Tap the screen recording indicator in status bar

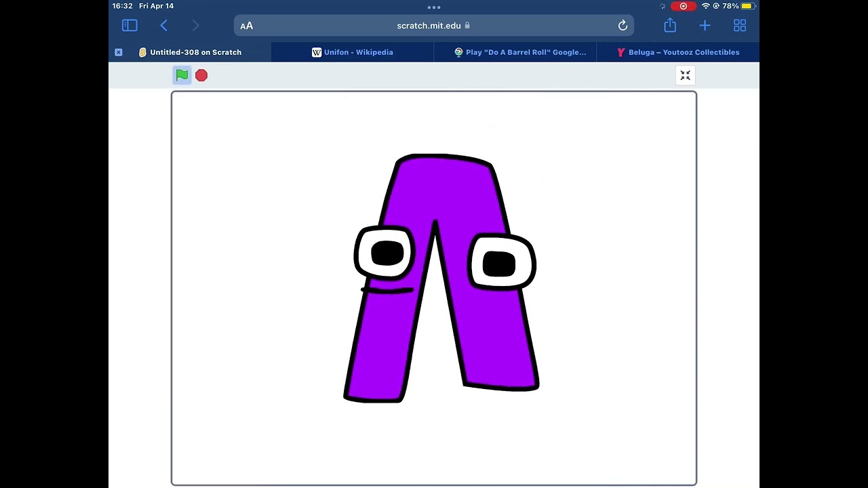(683, 6)
